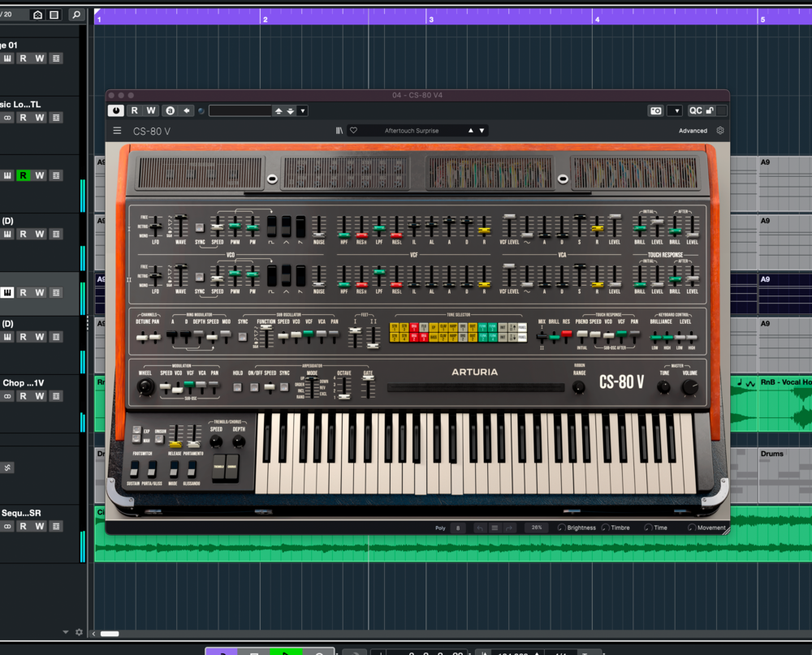Disable the green Read automation on the track
Viewport: 812px width, 655px height.
tap(24, 175)
